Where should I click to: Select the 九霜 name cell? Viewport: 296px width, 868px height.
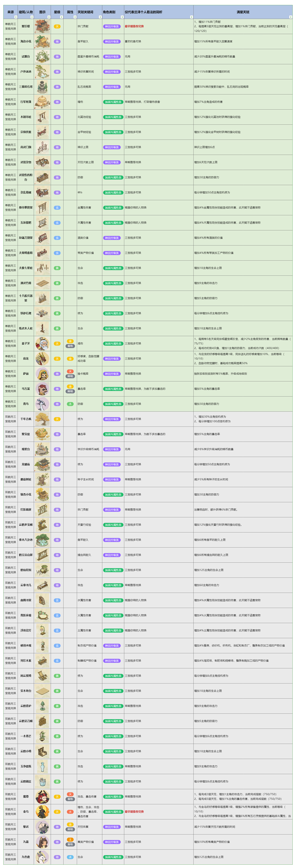pyautogui.click(x=26, y=842)
